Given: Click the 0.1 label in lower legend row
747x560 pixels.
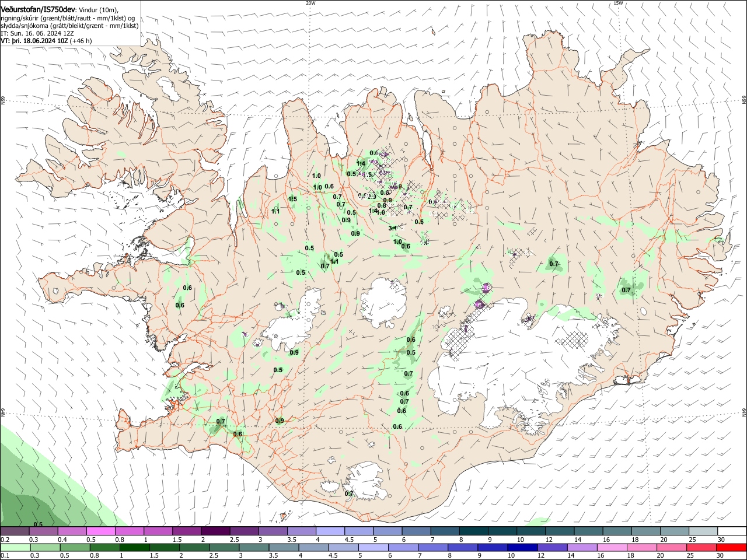Looking at the screenshot, I should (5, 556).
